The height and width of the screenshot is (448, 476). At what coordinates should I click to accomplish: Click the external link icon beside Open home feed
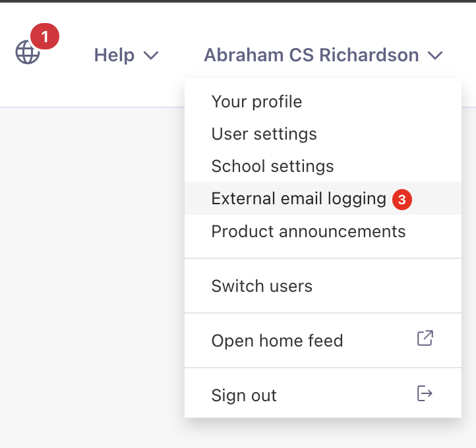425,338
